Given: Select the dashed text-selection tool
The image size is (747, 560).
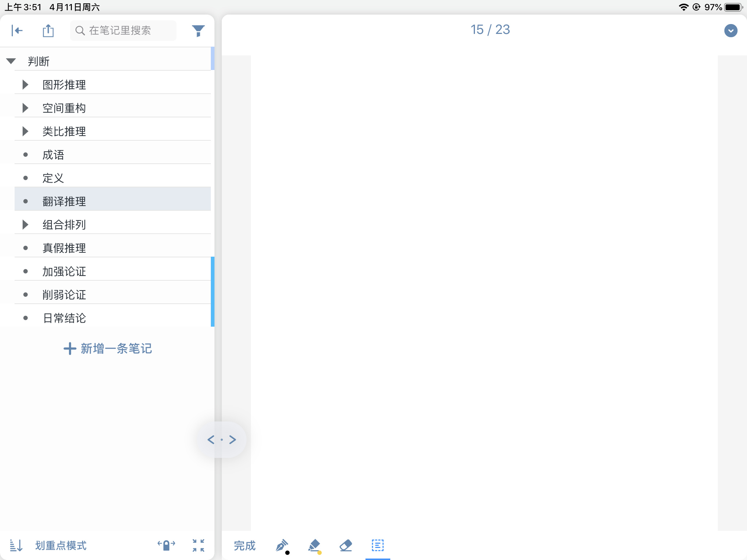Looking at the screenshot, I should 378,545.
